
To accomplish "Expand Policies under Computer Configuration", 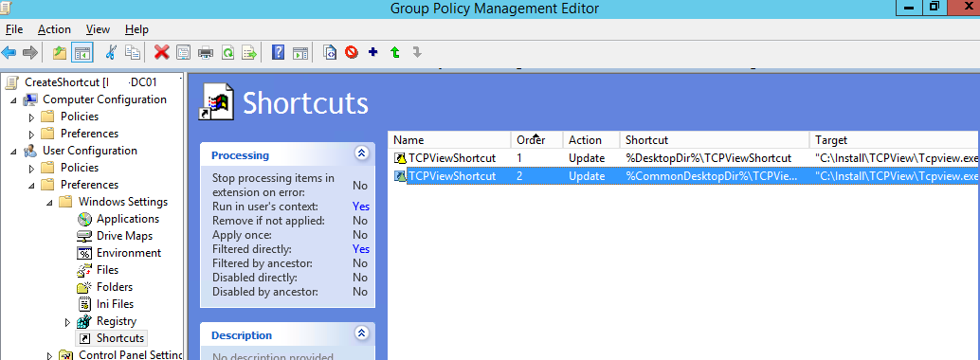I will click(x=32, y=117).
